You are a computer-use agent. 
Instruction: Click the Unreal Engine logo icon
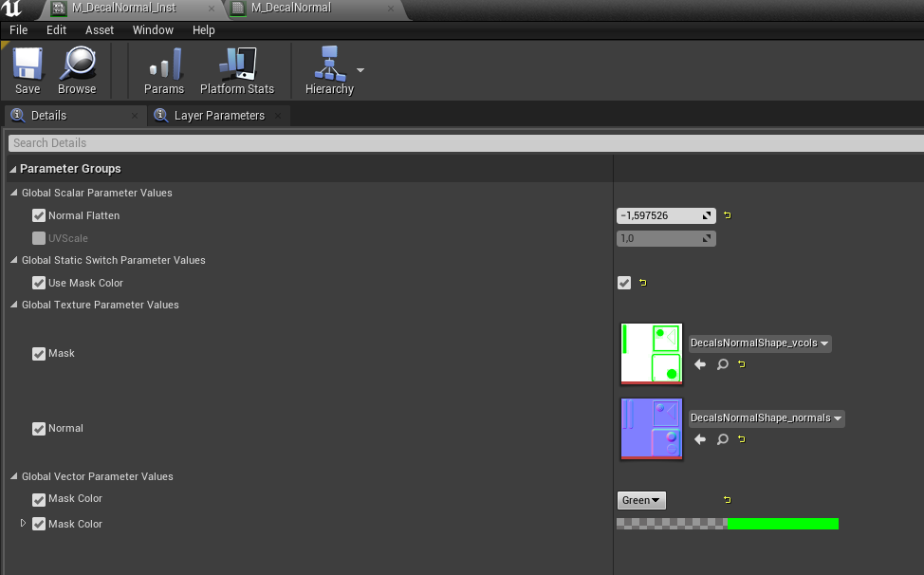11,9
